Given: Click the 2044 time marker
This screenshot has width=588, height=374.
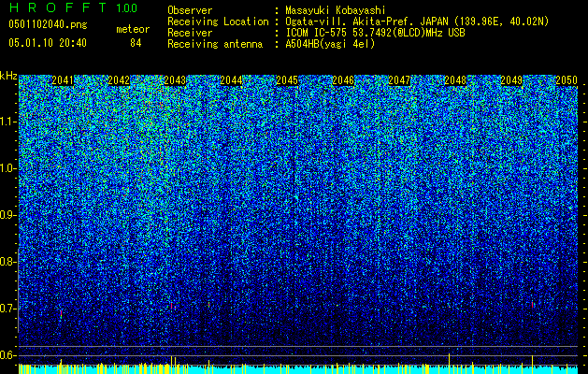Looking at the screenshot, I should pyautogui.click(x=231, y=80).
